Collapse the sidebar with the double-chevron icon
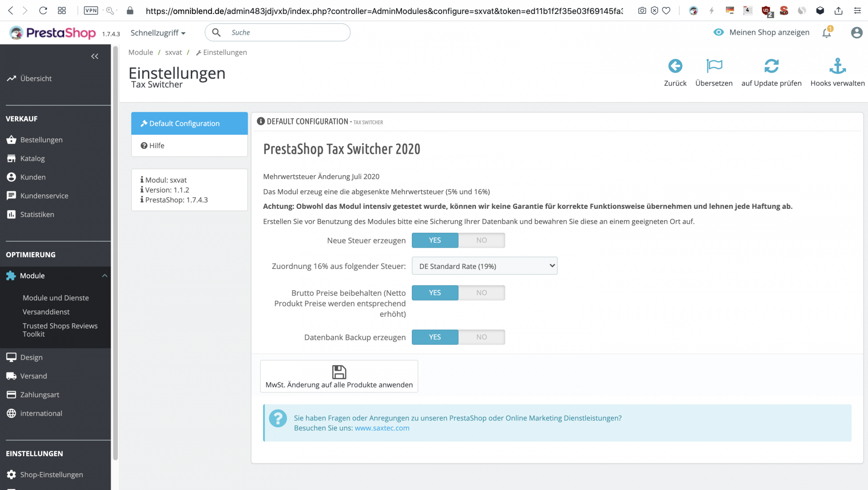 tap(94, 57)
